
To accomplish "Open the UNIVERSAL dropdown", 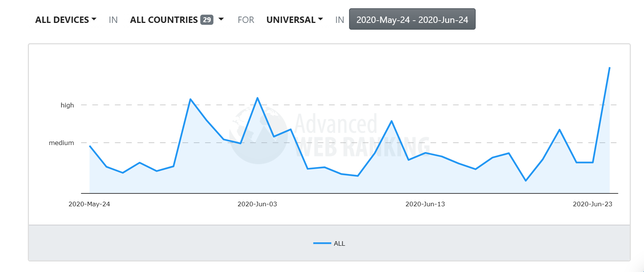I will 294,20.
